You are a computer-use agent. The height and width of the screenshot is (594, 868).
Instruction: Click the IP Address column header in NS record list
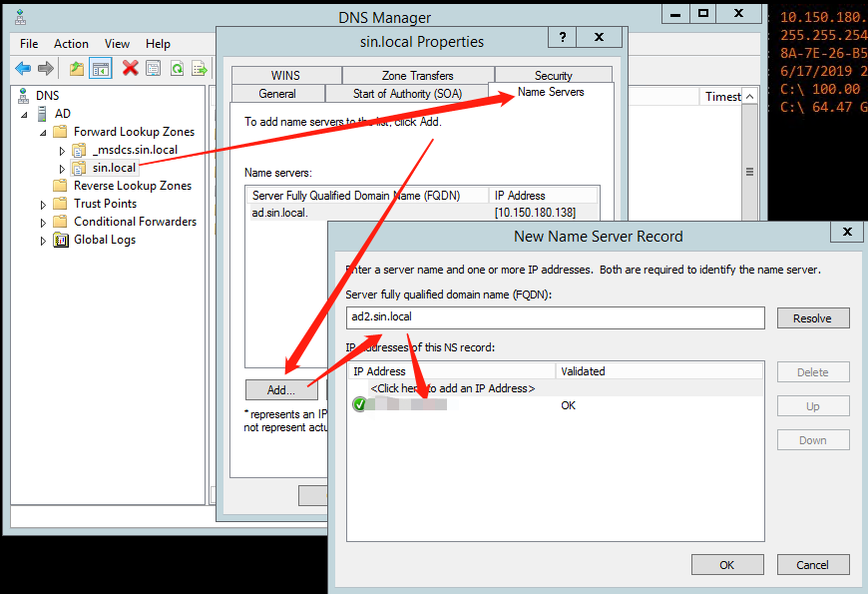pyautogui.click(x=452, y=371)
